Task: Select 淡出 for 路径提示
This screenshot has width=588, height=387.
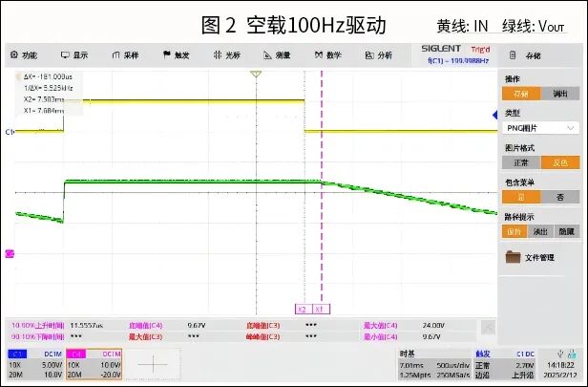Action: (x=540, y=231)
